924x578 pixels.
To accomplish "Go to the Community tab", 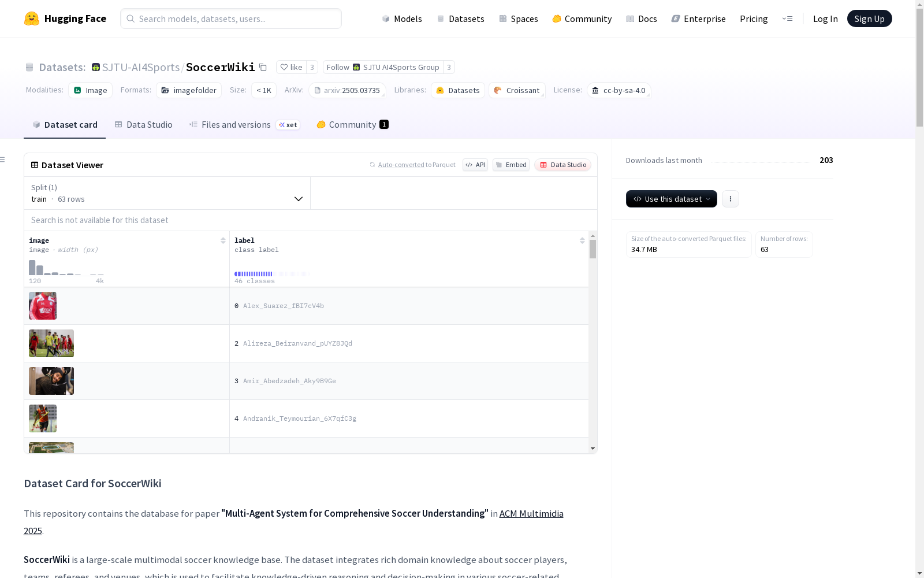I will coord(352,125).
